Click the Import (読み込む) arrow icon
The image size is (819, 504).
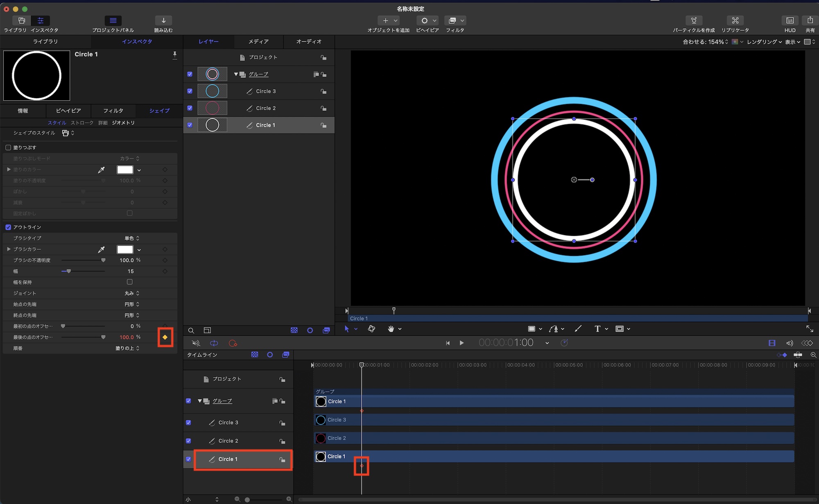pos(163,20)
